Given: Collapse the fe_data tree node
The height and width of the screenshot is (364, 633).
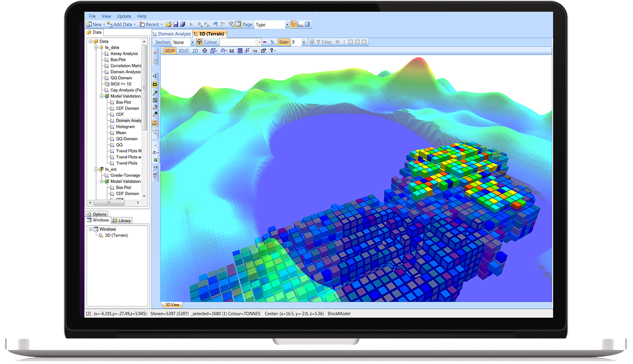Looking at the screenshot, I should 96,47.
